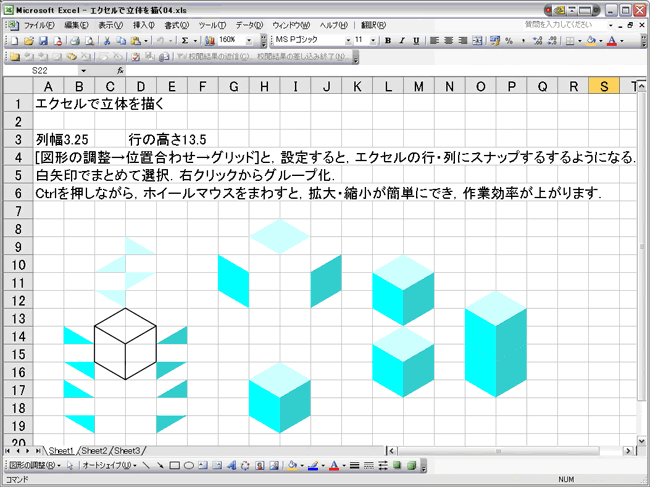Open the Shadow Style icon
This screenshot has width=650, height=487.
[397, 466]
